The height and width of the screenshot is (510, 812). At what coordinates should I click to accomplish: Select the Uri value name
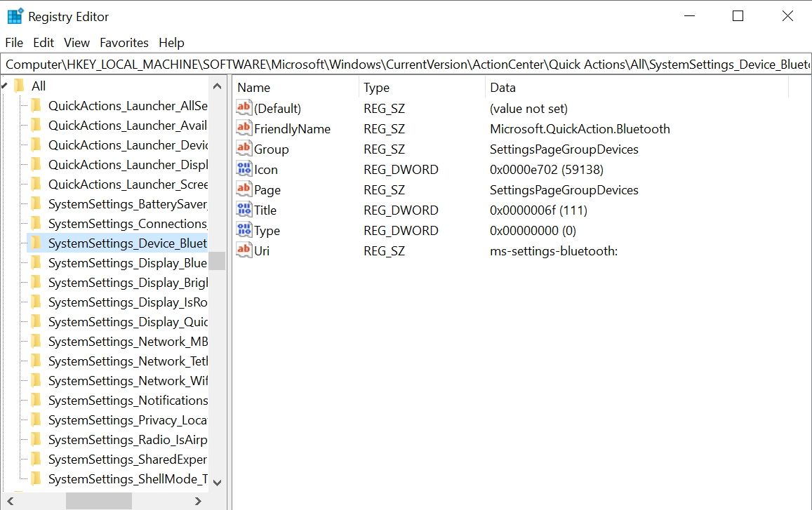[x=262, y=251]
